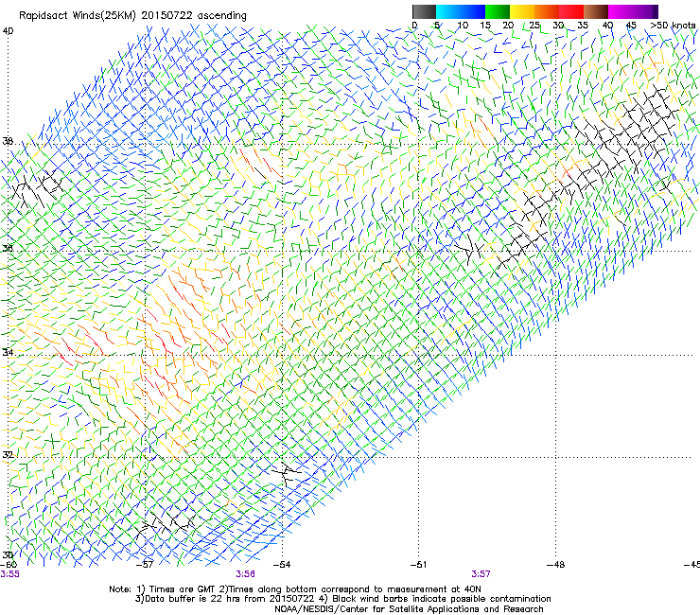Click the magenta 40-45 knots color band

621,11
